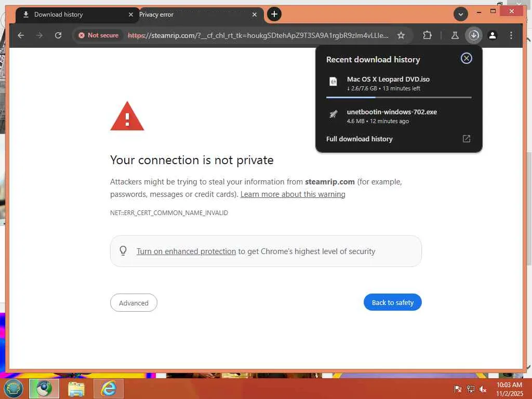Switch to Download history tab

pos(77,15)
